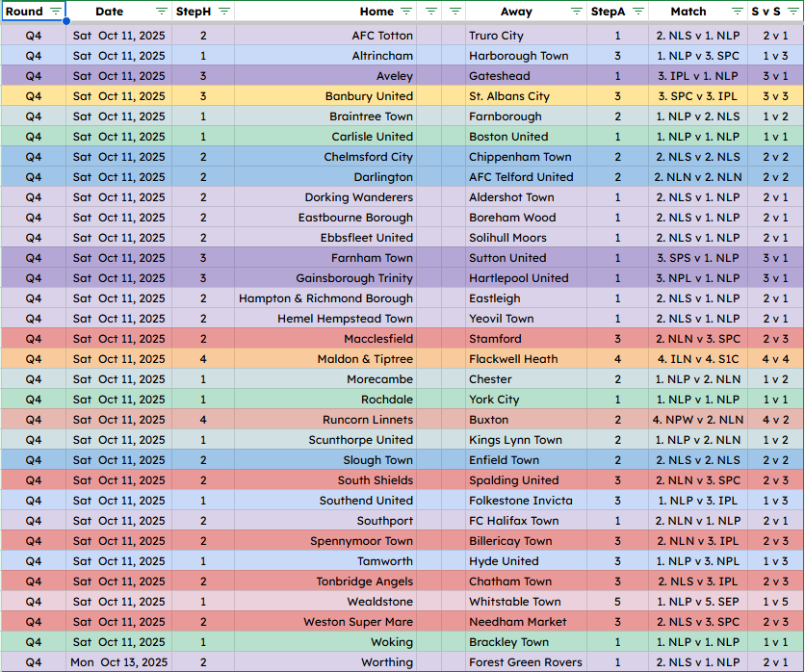Select the Hampton & Richmond Borough cell
805x672 pixels.
tap(325, 298)
